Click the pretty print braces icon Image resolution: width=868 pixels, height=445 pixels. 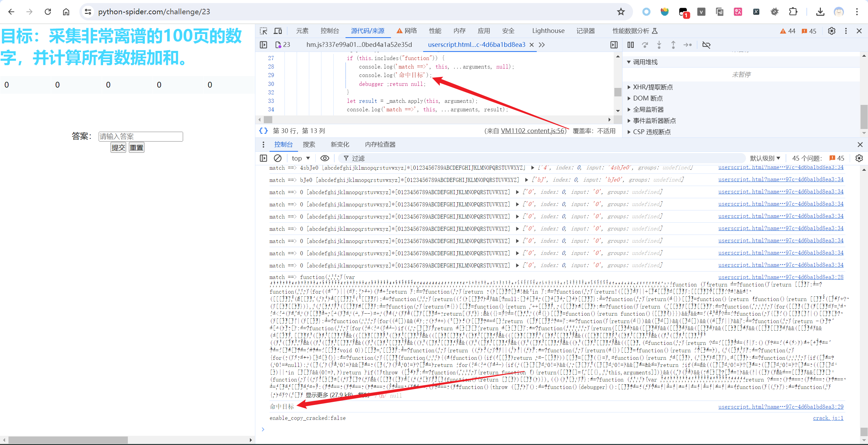click(263, 131)
